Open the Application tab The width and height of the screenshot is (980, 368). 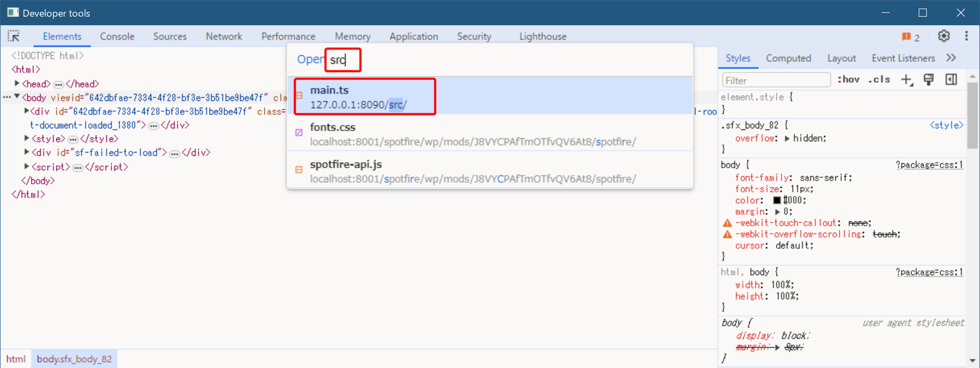coord(413,36)
